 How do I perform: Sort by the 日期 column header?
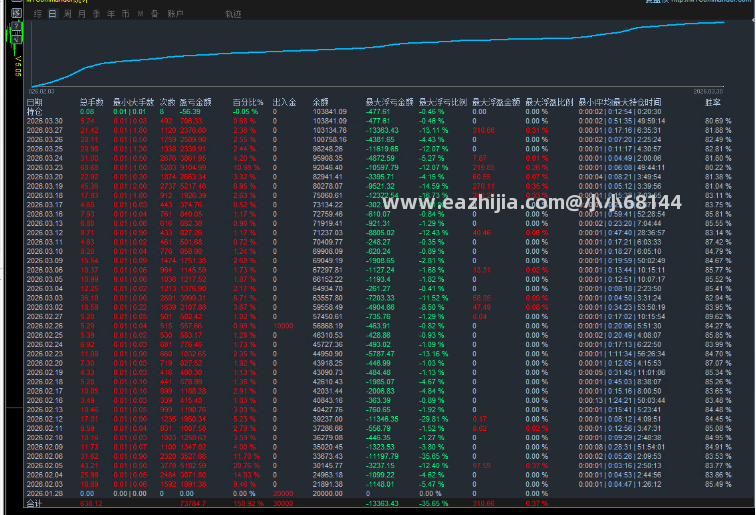pyautogui.click(x=34, y=102)
